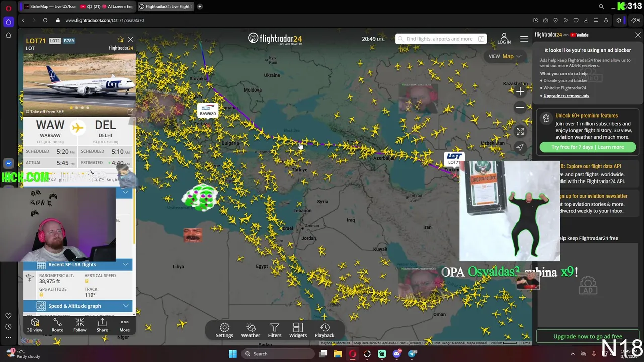This screenshot has width=644, height=362.
Task: Open Keyboard shortcuts link
Action: (336, 343)
